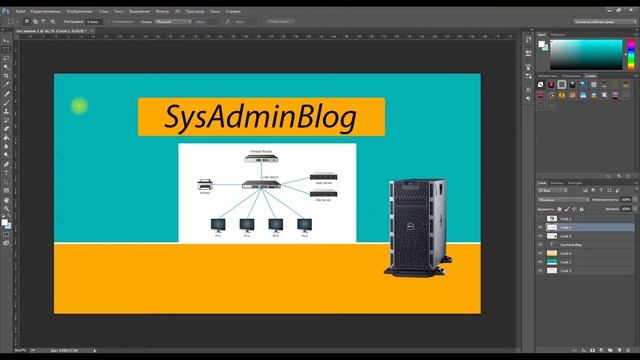Select the Zoom tool
This screenshot has width=640, height=360.
[x=6, y=209]
